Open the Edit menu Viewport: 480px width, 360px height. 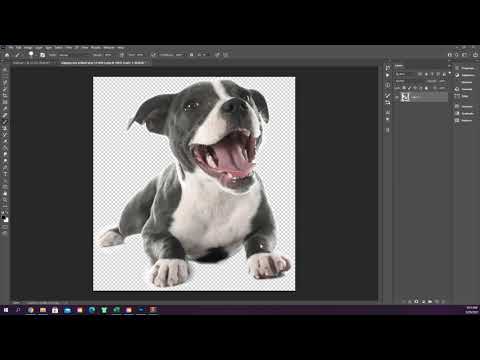pyautogui.click(x=19, y=48)
